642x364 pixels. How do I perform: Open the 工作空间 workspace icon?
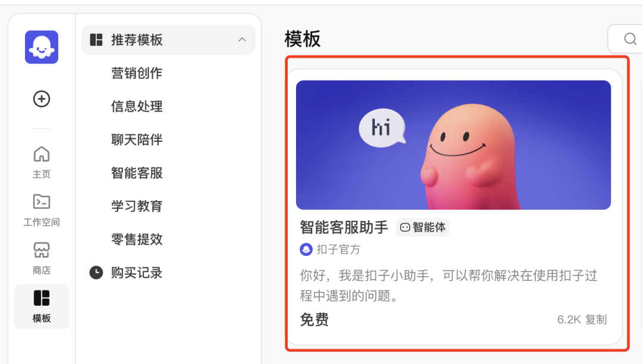[x=41, y=202]
